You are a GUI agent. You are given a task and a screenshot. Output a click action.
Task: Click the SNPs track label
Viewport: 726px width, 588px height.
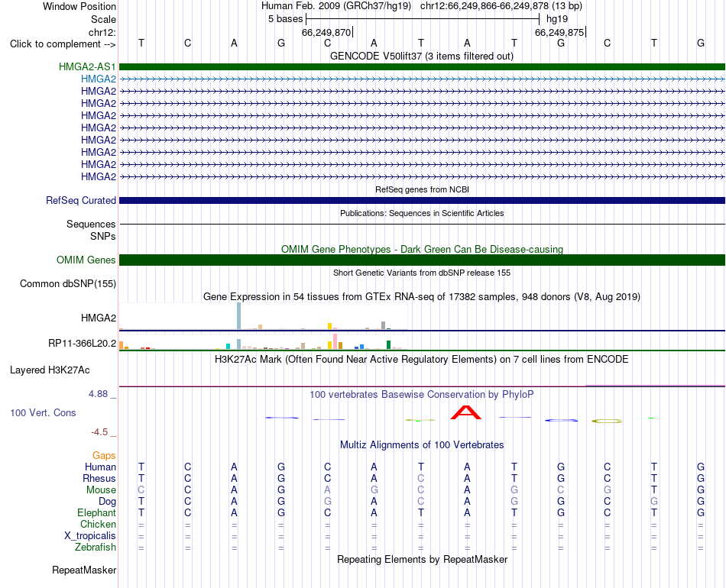point(103,236)
